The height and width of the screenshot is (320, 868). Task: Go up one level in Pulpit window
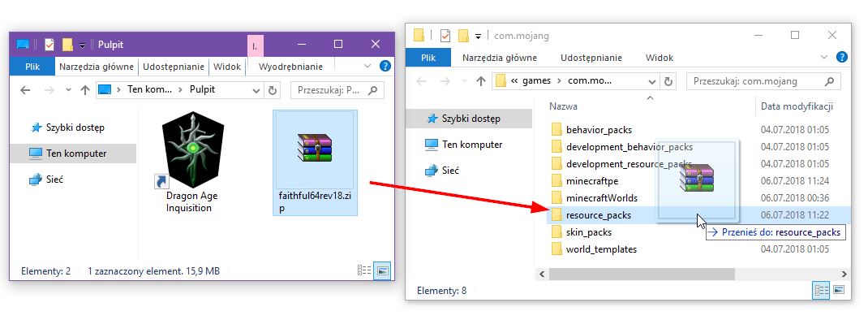tap(84, 90)
